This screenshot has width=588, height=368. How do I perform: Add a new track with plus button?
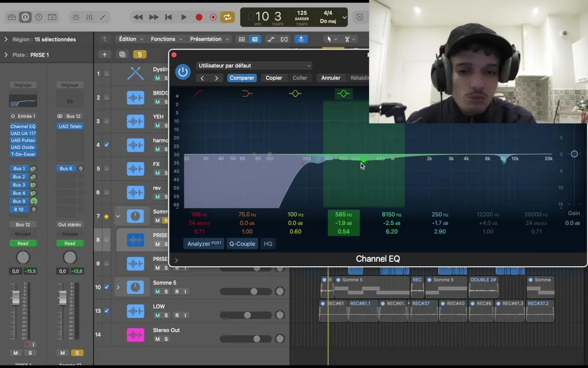[x=105, y=55]
